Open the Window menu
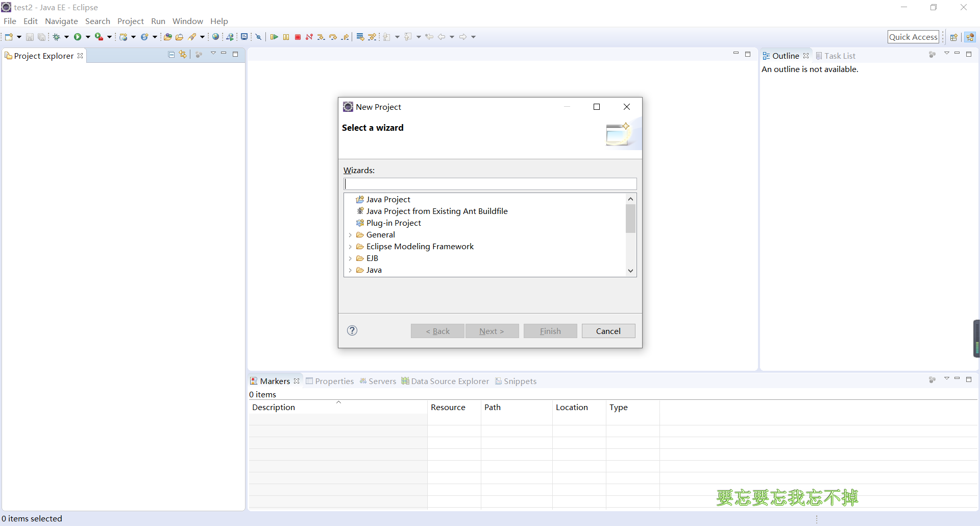The width and height of the screenshot is (980, 526). pos(187,21)
